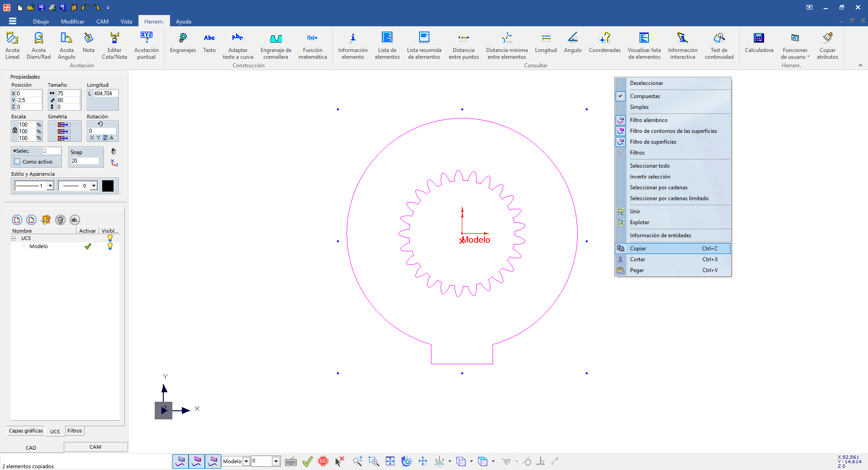Open the Capas gráficas panel tab
The image size is (868, 470).
tap(26, 431)
